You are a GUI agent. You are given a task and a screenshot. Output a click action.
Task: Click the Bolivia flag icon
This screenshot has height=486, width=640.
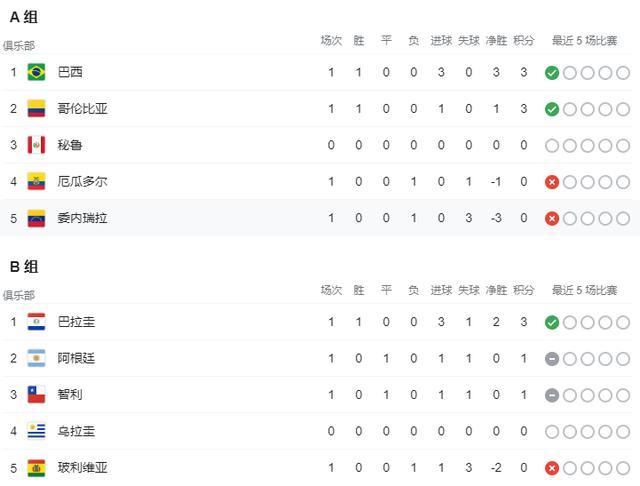36,468
